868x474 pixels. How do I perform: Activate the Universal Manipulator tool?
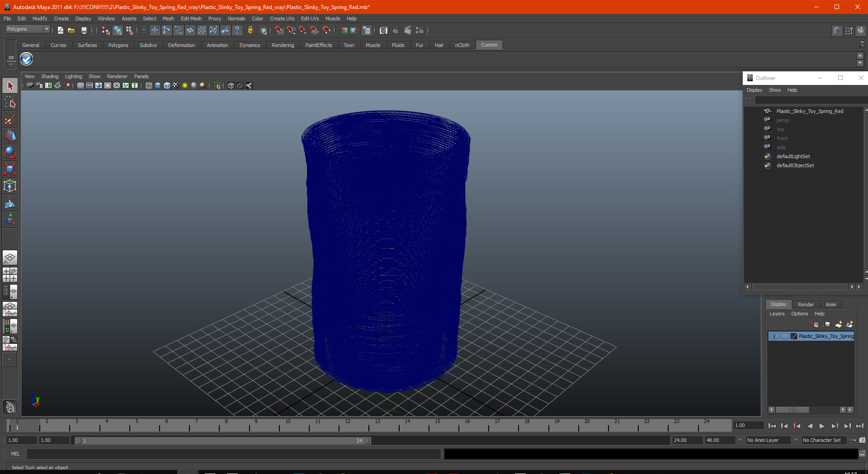click(10, 186)
